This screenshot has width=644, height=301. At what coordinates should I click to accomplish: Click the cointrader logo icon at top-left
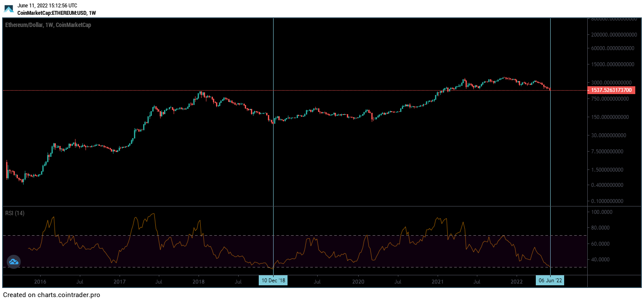(9, 9)
